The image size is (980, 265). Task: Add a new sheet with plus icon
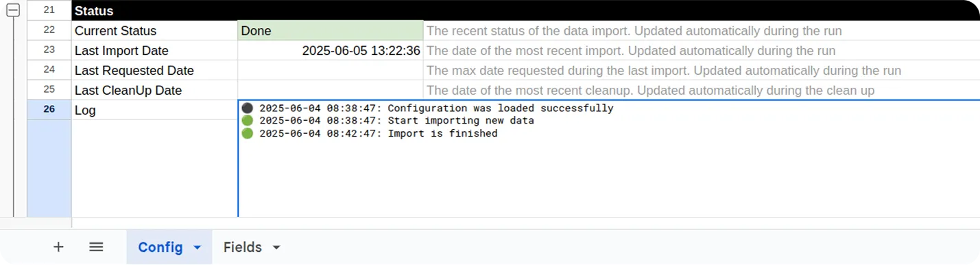coord(58,247)
